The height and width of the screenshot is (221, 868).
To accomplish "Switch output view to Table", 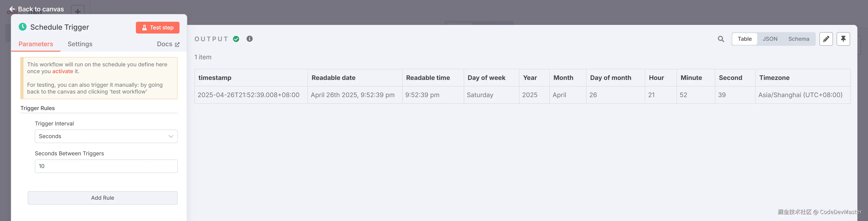I will click(x=744, y=39).
